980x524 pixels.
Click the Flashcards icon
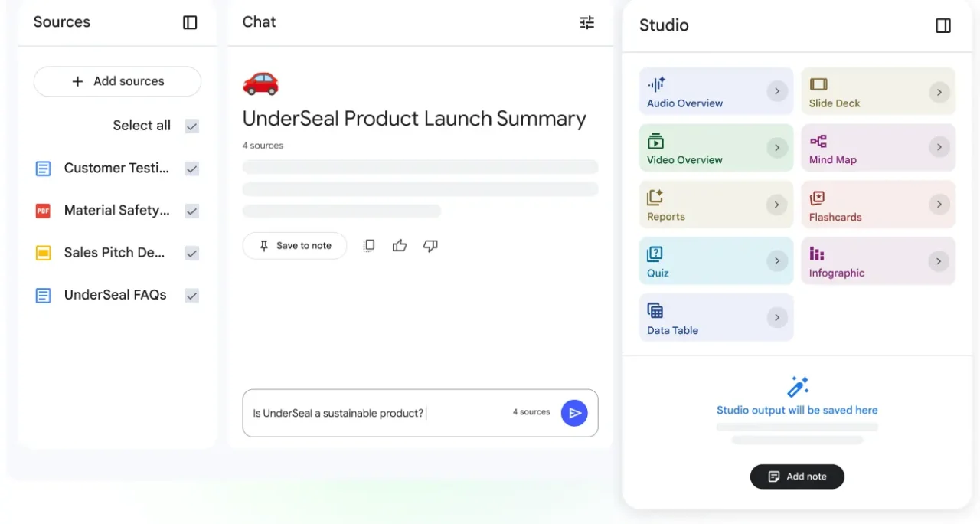pos(817,198)
